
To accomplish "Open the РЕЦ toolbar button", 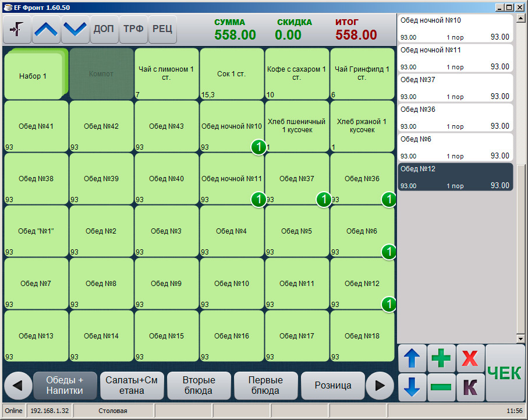I will pos(162,29).
